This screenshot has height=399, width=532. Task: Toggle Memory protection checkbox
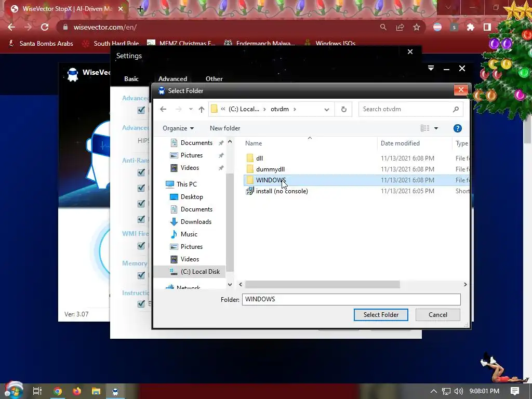(x=141, y=275)
